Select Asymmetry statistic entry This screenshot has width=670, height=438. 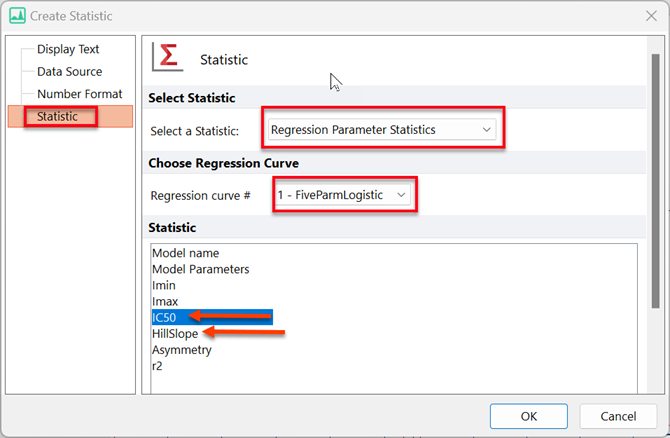(182, 350)
